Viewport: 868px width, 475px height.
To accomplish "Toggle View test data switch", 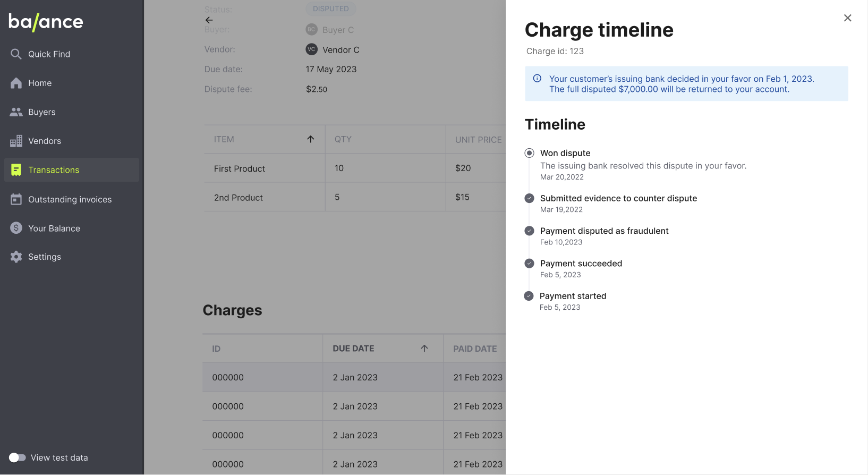I will click(x=17, y=457).
